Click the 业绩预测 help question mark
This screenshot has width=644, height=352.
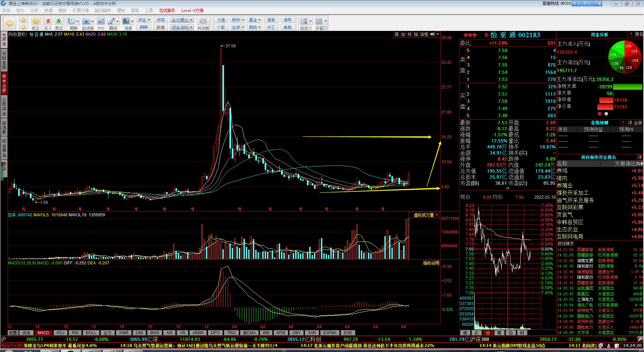pyautogui.click(x=624, y=123)
